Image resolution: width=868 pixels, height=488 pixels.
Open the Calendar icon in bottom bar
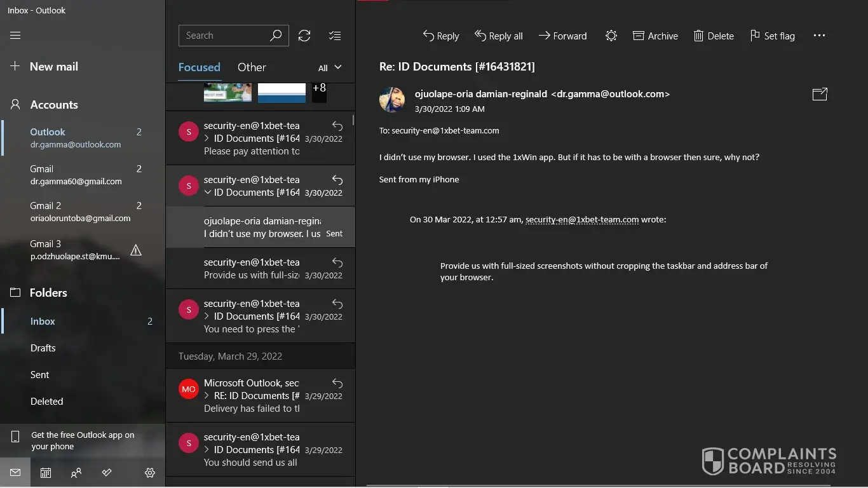click(46, 473)
